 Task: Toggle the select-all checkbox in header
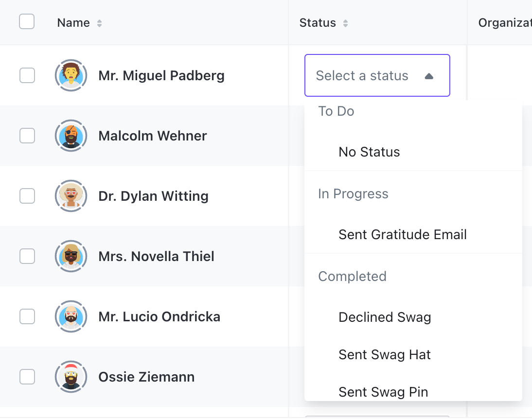[27, 21]
